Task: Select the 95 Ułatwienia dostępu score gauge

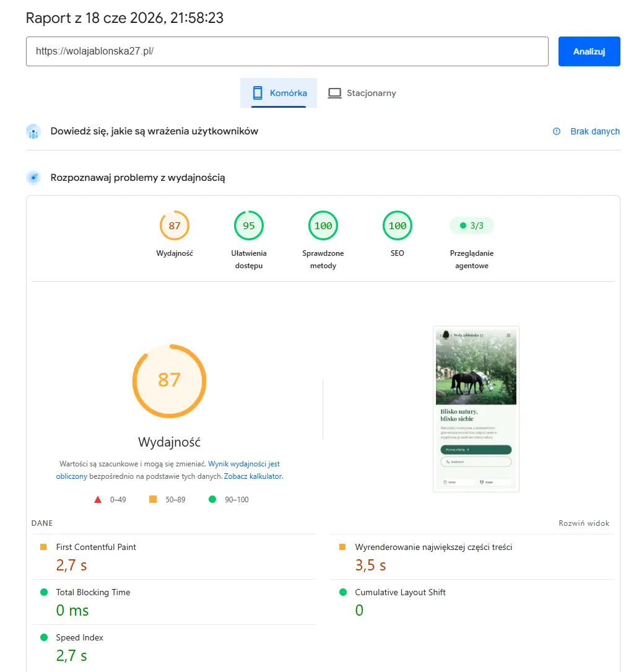Action: [x=248, y=225]
